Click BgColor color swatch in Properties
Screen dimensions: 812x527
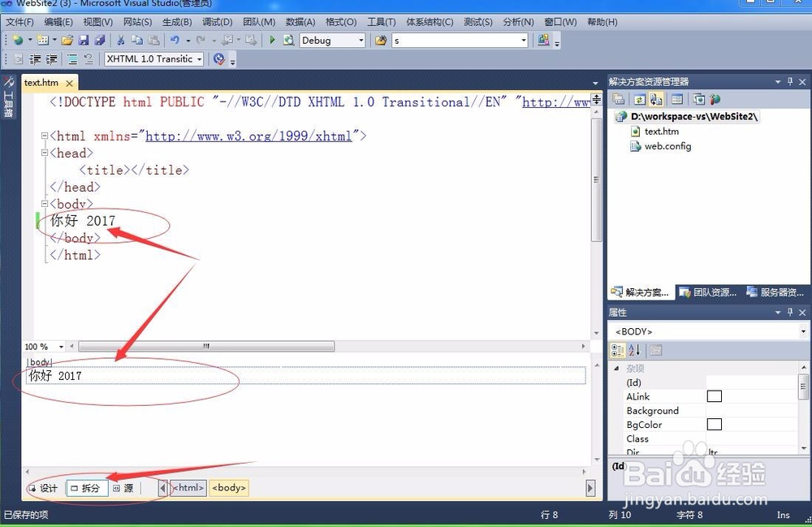click(714, 424)
